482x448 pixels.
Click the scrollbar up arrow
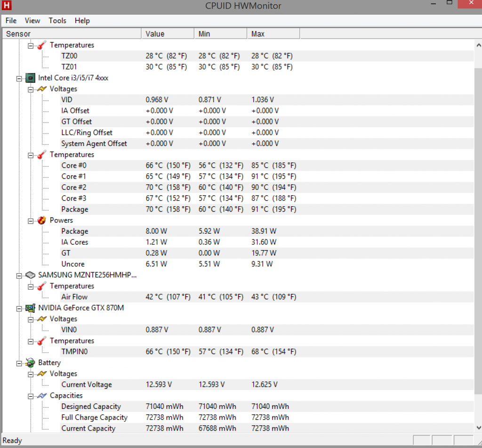coord(478,45)
